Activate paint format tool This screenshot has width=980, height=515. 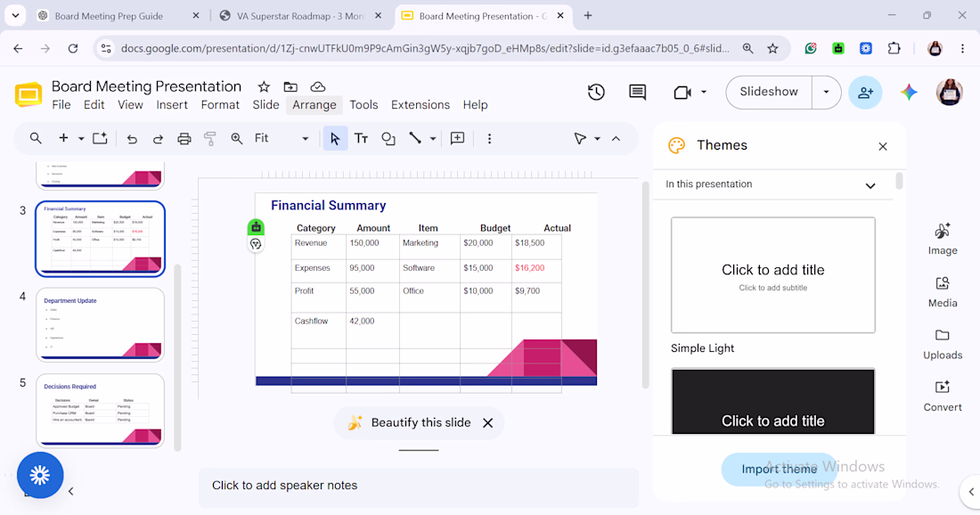click(210, 139)
